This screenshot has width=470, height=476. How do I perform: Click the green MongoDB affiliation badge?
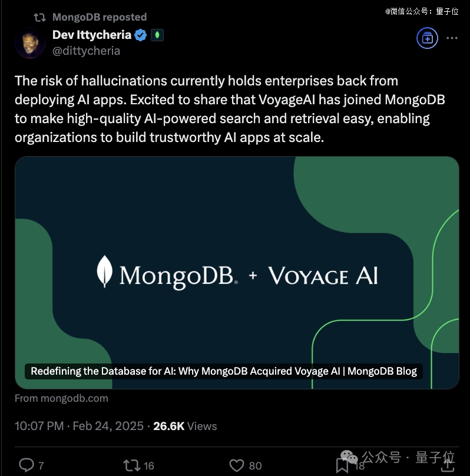coord(157,35)
